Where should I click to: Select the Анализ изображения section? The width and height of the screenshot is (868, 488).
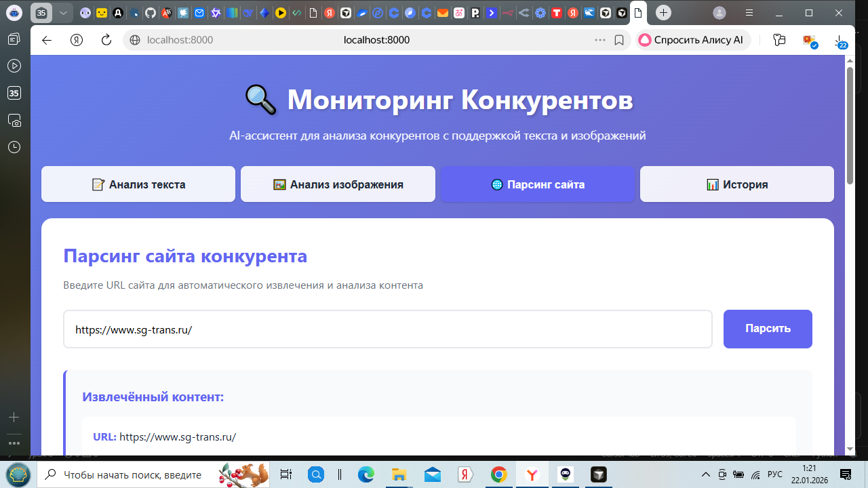tap(337, 184)
